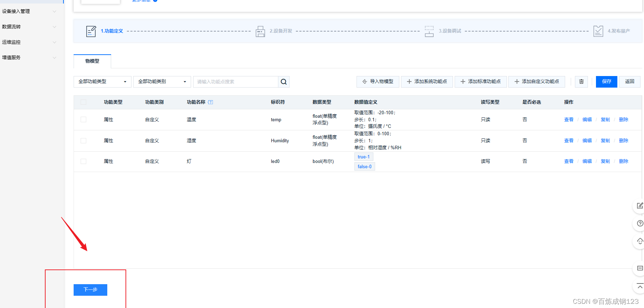
Task: Click 删除 in the 灯 row
Action: click(623, 161)
